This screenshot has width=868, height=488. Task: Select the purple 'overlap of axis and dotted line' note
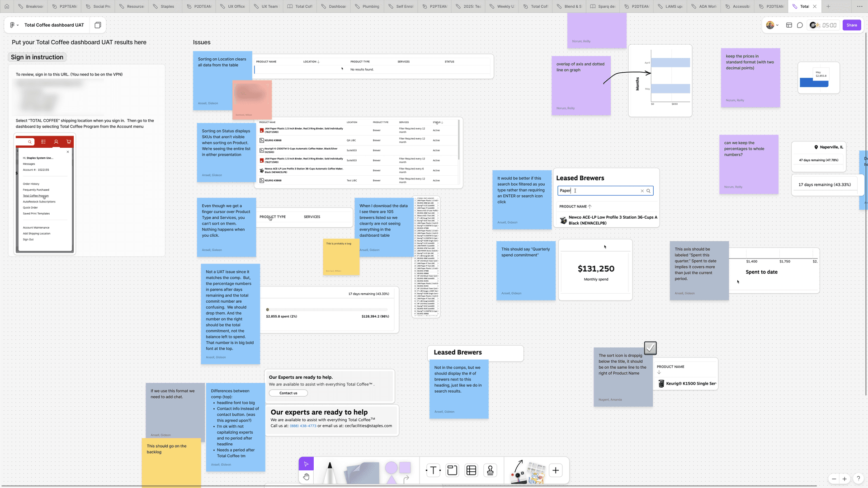click(581, 85)
